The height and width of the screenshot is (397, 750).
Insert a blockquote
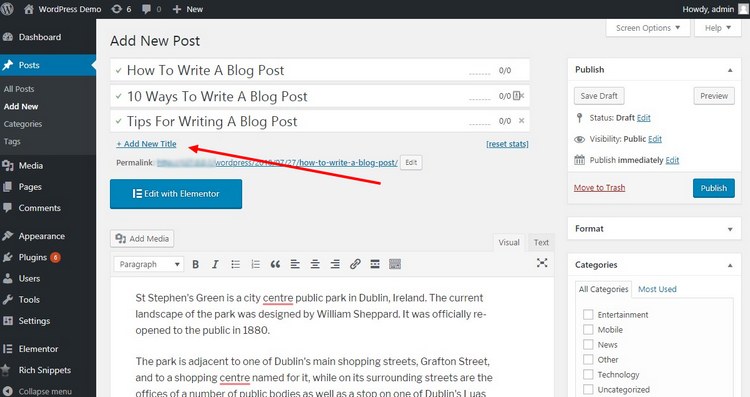point(275,264)
